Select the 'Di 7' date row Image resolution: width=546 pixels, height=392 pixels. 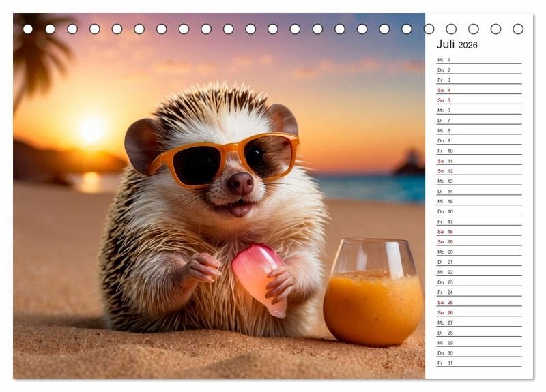(479, 121)
